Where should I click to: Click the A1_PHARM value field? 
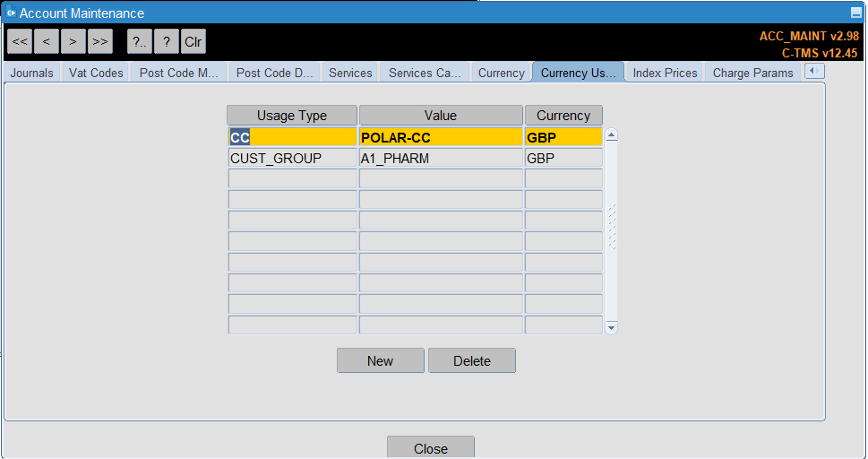[441, 158]
